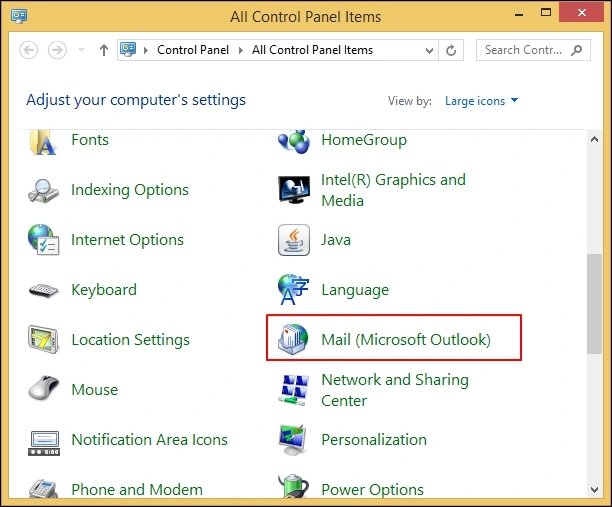Click the Java coffee cup icon

point(294,240)
